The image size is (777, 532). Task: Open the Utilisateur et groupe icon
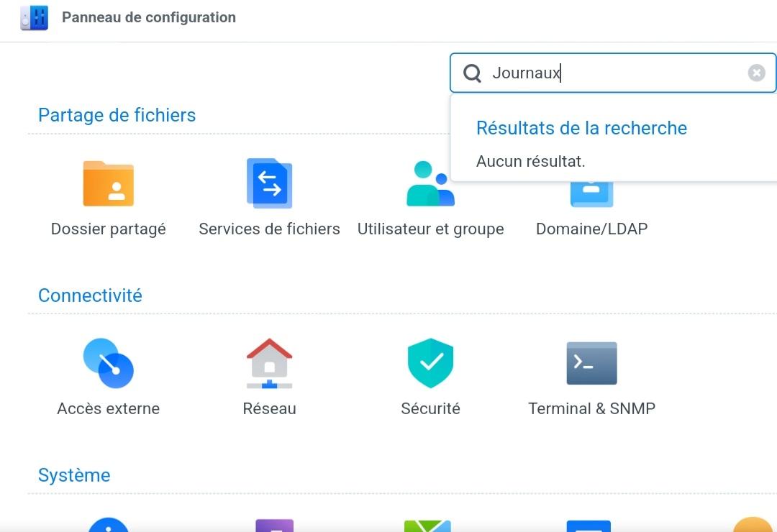[430, 185]
